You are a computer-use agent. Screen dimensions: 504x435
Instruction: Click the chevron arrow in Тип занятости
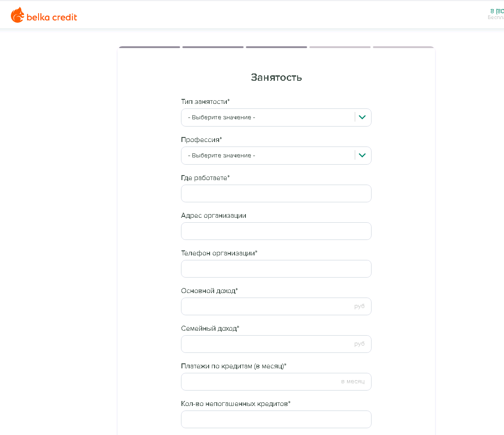(x=362, y=117)
